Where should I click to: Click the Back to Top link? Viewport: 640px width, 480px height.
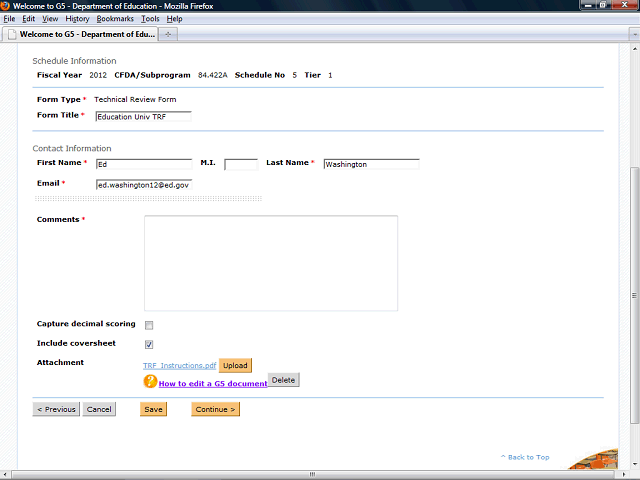(525, 457)
